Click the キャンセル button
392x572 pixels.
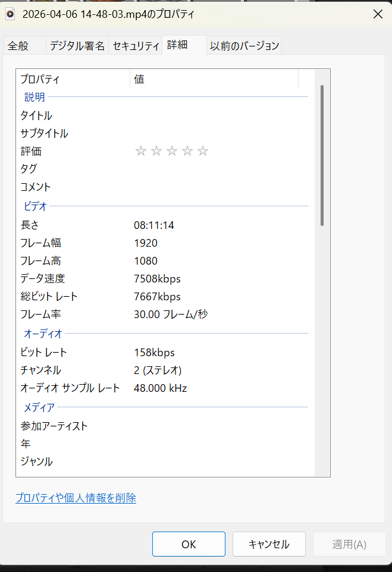269,544
